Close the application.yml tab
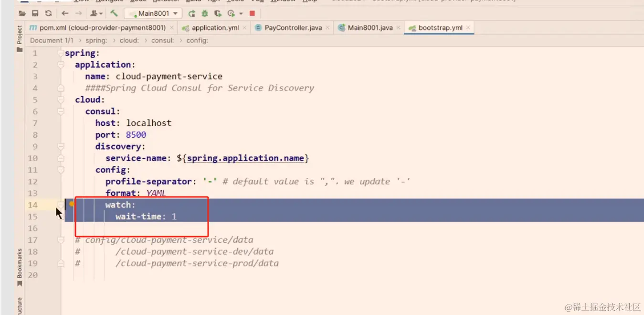The image size is (644, 315). click(x=245, y=28)
